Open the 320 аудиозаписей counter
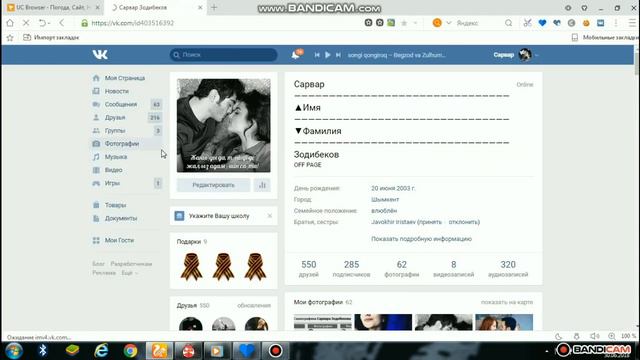Image resolution: width=640 pixels, height=360 pixels. click(508, 269)
